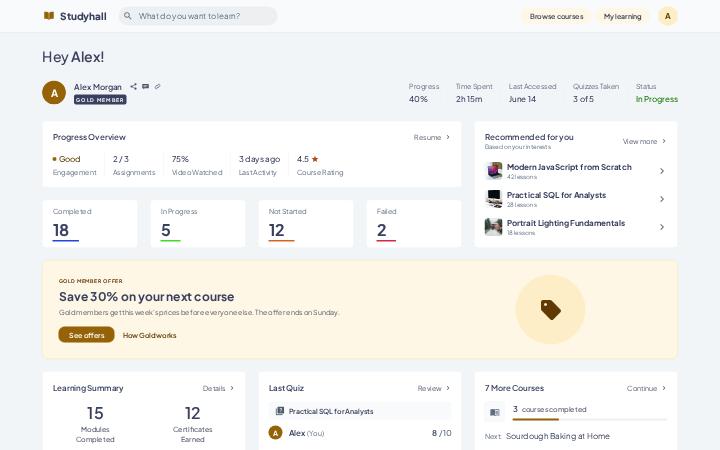The width and height of the screenshot is (720, 450).
Task: Click the star icon next to 4.5 rating
Action: [315, 159]
